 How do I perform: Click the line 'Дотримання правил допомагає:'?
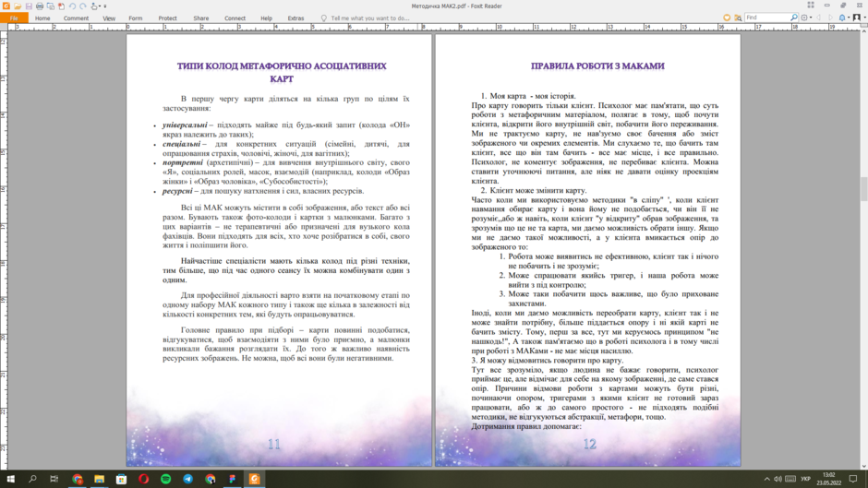[x=526, y=426]
